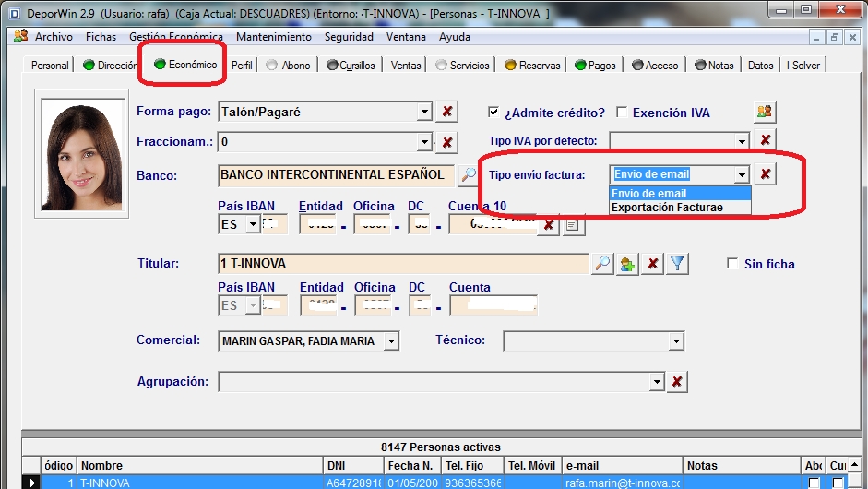Search Titular with the magnifier icon
This screenshot has height=489, width=868.
(602, 264)
